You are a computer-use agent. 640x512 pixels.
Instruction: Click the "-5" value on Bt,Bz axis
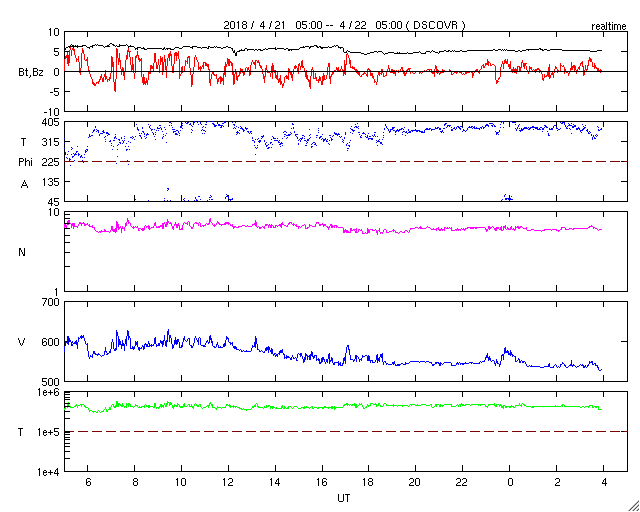(53, 92)
